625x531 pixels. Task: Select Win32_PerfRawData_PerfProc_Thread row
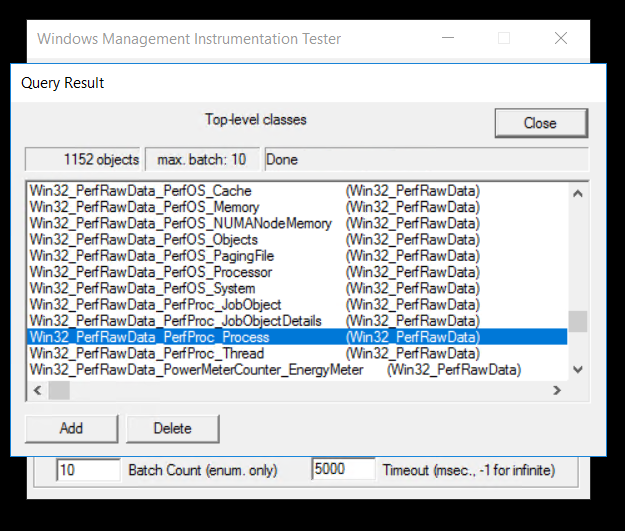(297, 354)
